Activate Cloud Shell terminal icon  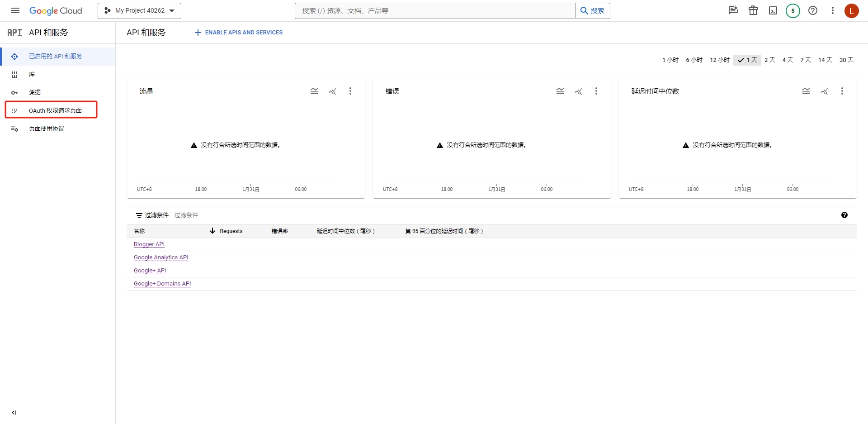(x=773, y=10)
